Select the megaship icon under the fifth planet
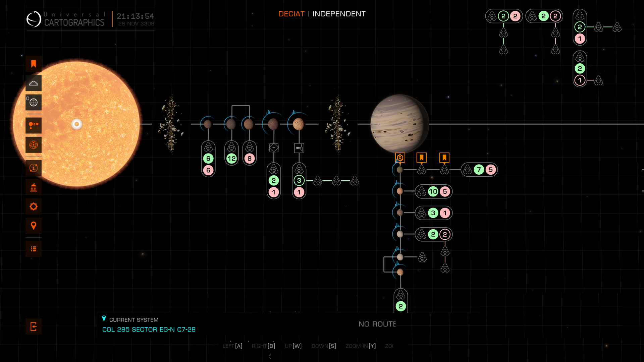Image resolution: width=644 pixels, height=362 pixels. pos(299,148)
